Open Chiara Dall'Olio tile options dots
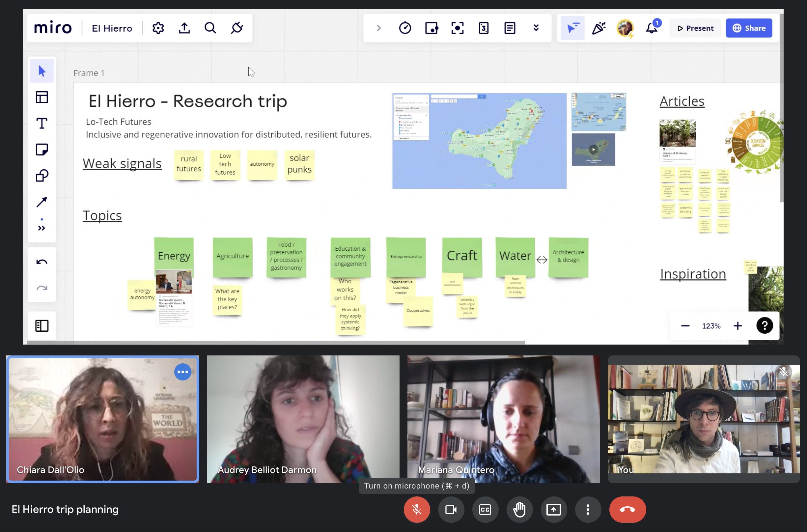This screenshot has height=532, width=807. (182, 372)
